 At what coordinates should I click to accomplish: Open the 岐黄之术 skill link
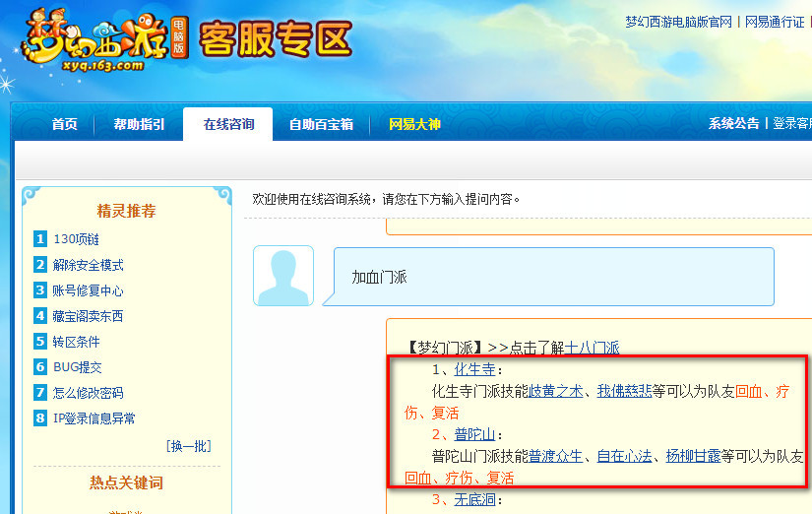pos(556,391)
